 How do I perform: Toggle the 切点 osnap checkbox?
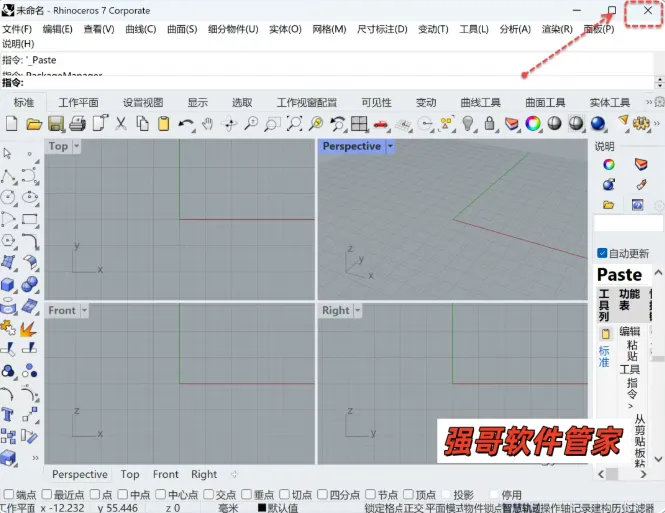285,494
